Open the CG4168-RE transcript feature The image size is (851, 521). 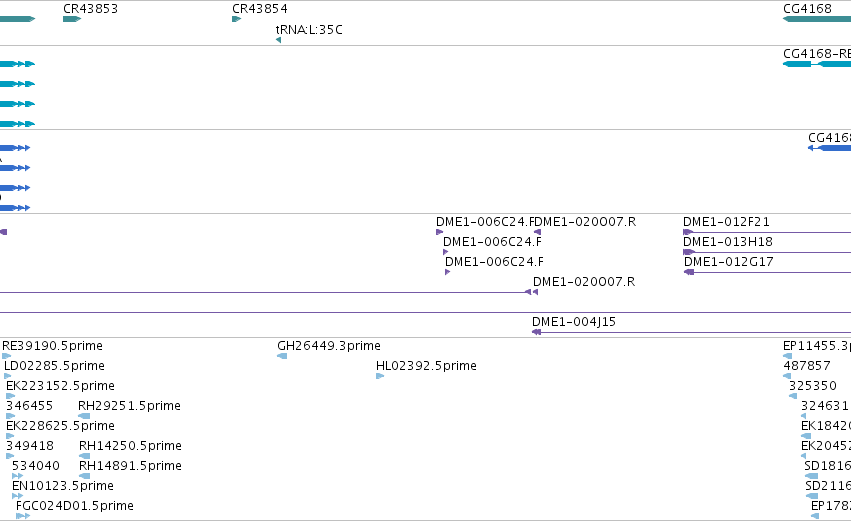[817, 64]
